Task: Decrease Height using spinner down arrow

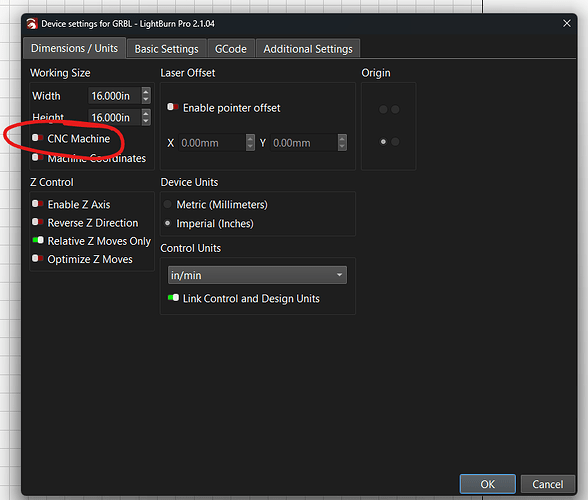Action: click(x=146, y=122)
